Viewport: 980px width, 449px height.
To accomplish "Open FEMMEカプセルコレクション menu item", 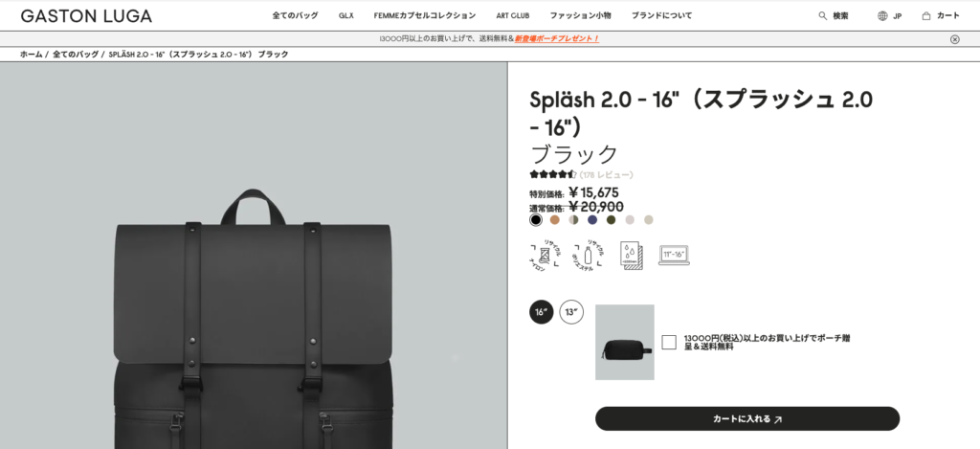I will 424,15.
